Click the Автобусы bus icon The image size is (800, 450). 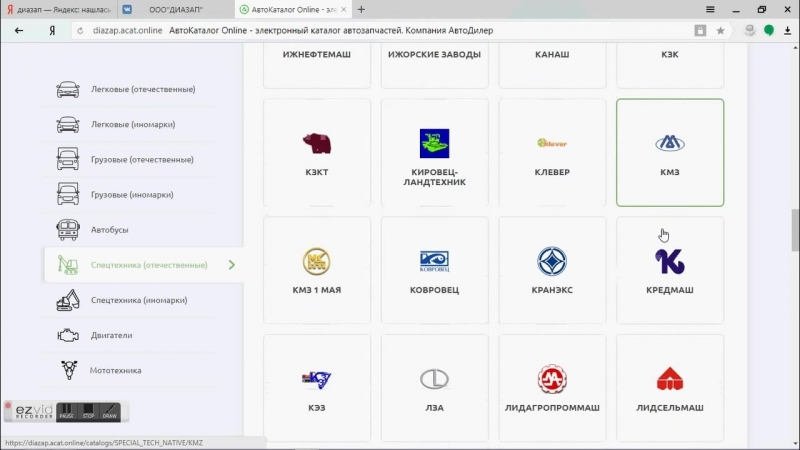tap(68, 230)
